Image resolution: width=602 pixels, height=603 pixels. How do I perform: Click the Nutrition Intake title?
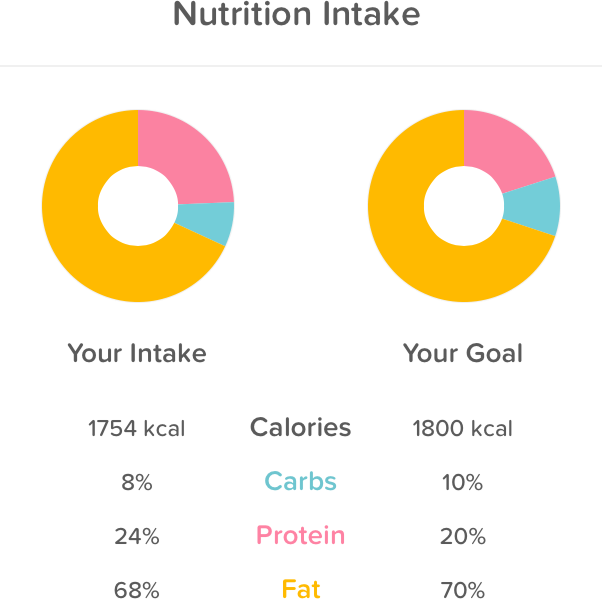pos(297,16)
